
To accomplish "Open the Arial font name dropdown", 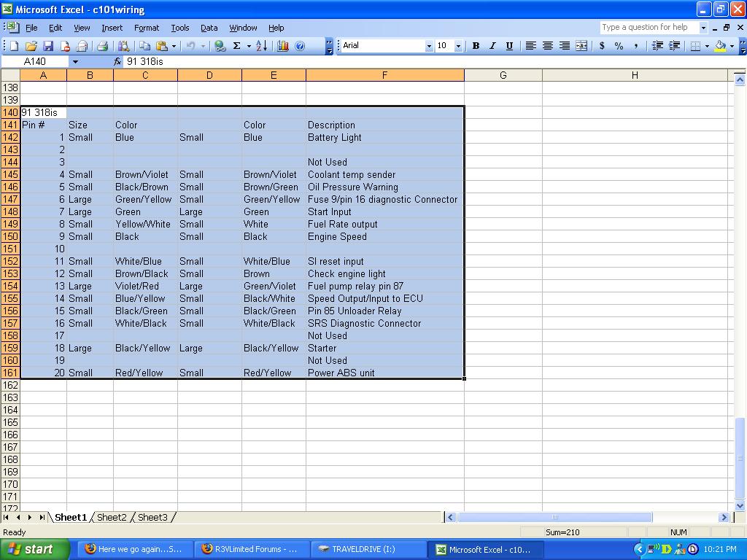I will 429,45.
